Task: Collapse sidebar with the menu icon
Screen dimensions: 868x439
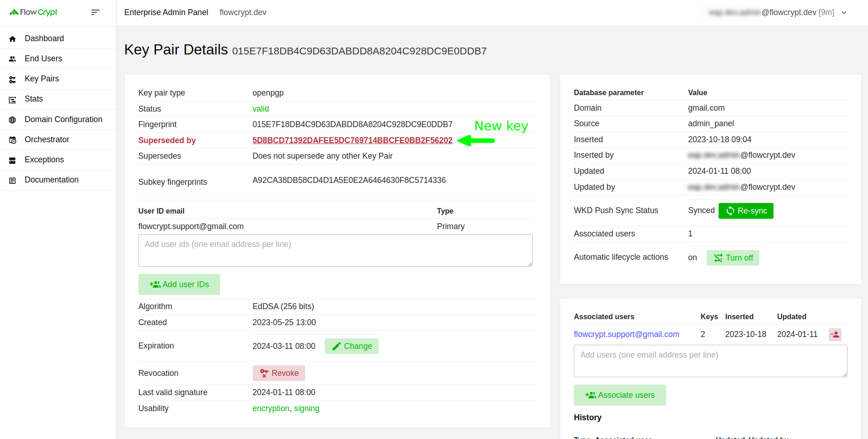Action: coord(95,12)
